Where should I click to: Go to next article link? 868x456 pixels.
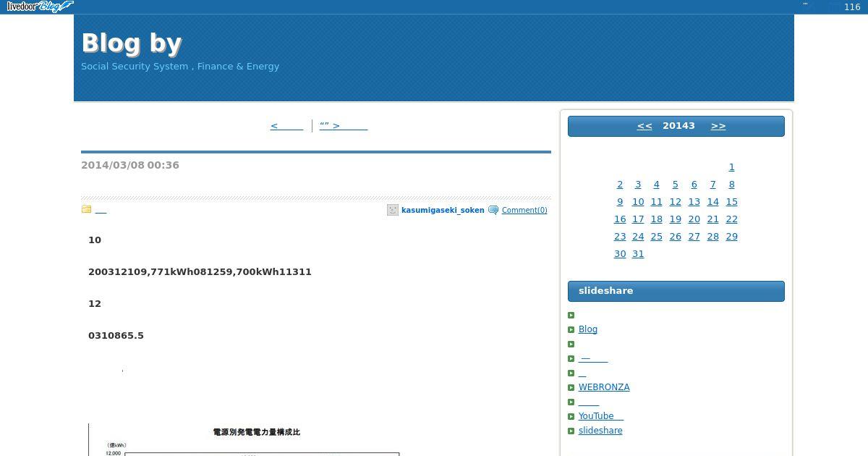coord(344,126)
